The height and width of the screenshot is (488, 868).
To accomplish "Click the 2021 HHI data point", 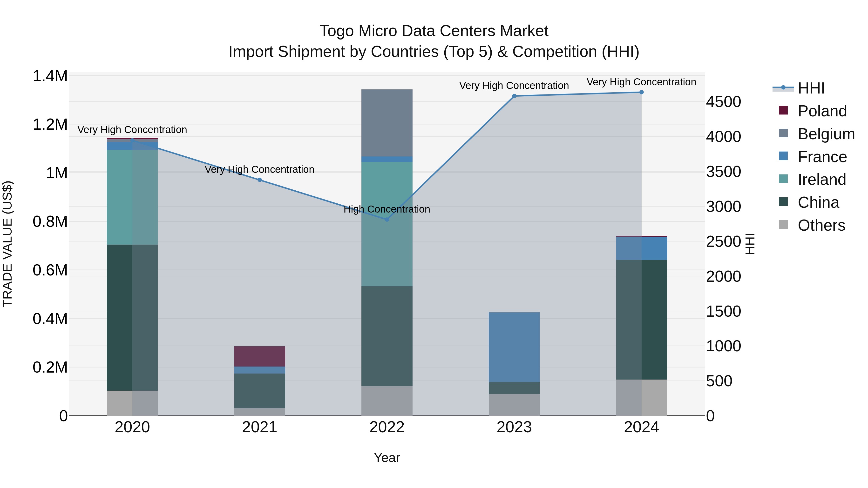I will point(259,180).
